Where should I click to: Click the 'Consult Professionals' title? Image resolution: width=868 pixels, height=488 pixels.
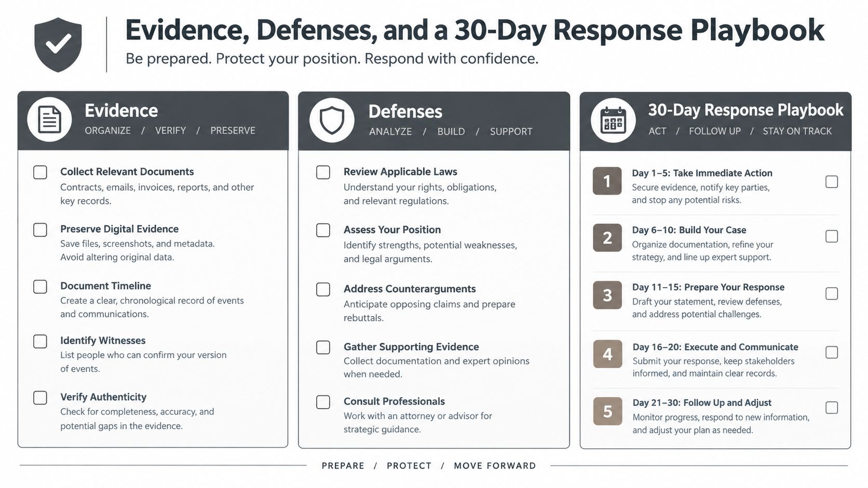tap(394, 401)
